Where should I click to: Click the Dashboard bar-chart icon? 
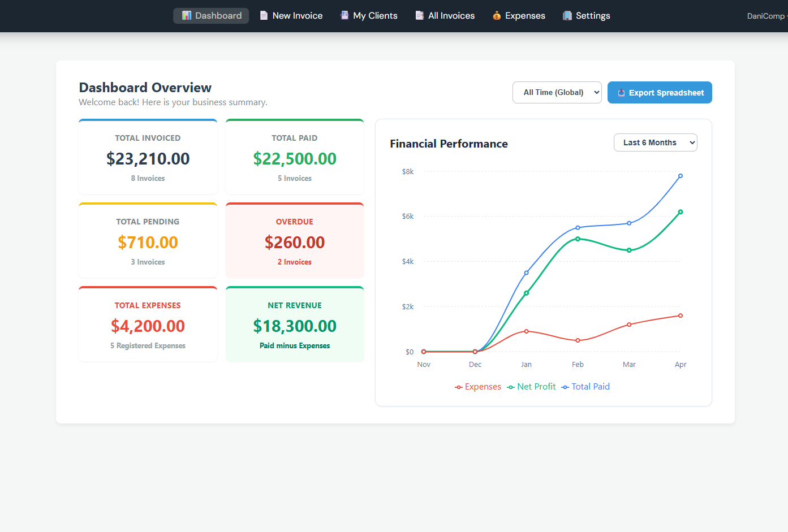tap(187, 15)
